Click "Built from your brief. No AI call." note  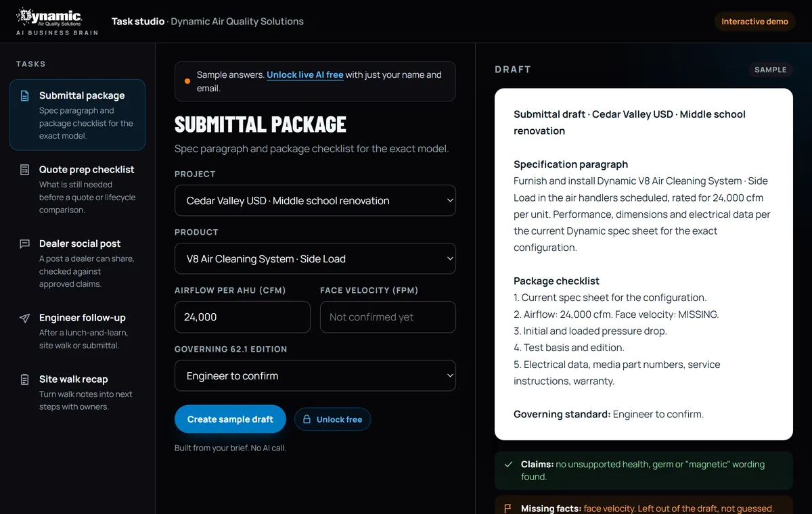tap(230, 448)
